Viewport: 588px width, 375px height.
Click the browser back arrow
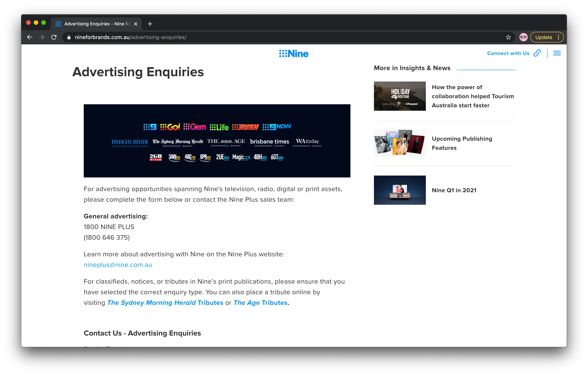30,37
